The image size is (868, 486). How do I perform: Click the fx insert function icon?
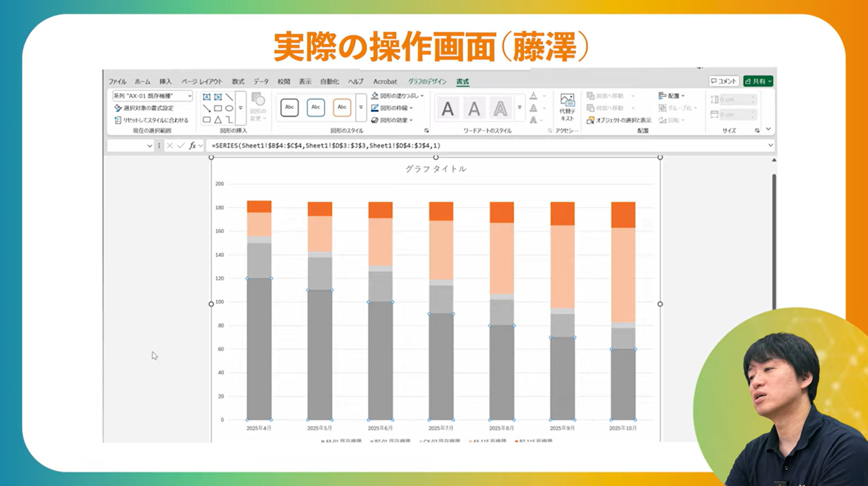[x=193, y=145]
